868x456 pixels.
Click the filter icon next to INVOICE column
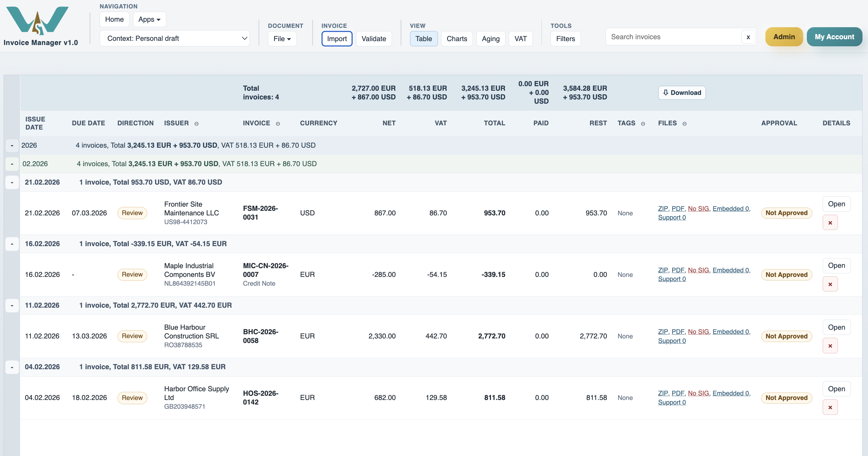pyautogui.click(x=278, y=124)
